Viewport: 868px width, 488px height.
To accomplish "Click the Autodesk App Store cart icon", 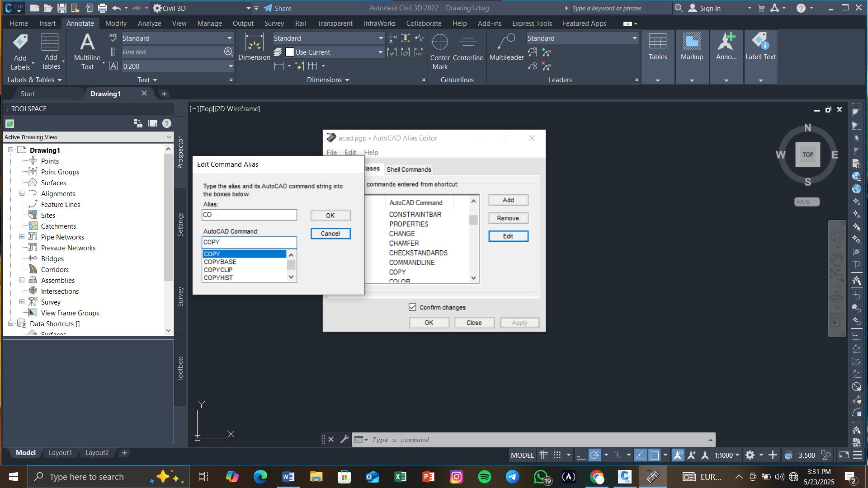I will click(761, 8).
